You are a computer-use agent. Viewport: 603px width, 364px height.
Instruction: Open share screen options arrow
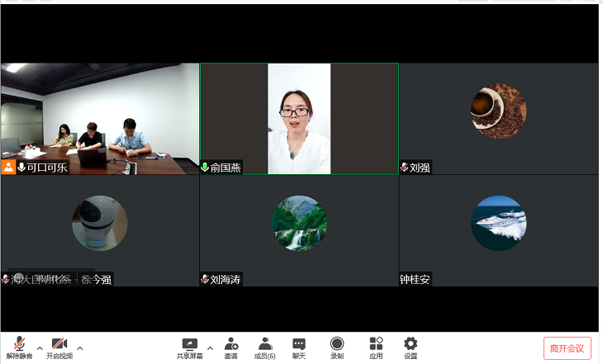click(x=210, y=347)
